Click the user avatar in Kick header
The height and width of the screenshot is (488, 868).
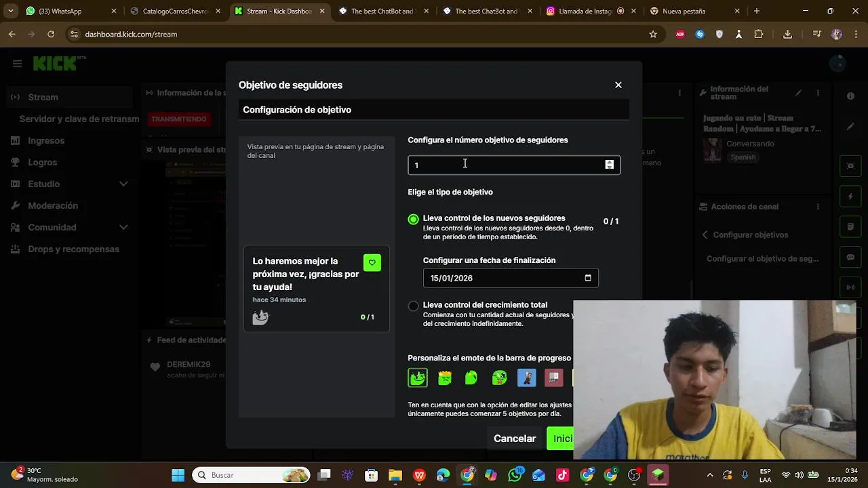click(837, 64)
